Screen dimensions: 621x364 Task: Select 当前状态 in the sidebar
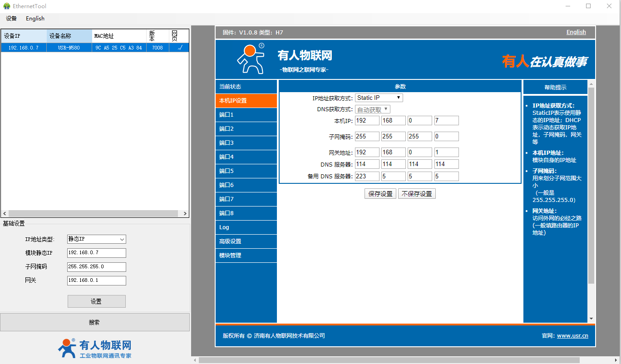(x=246, y=87)
